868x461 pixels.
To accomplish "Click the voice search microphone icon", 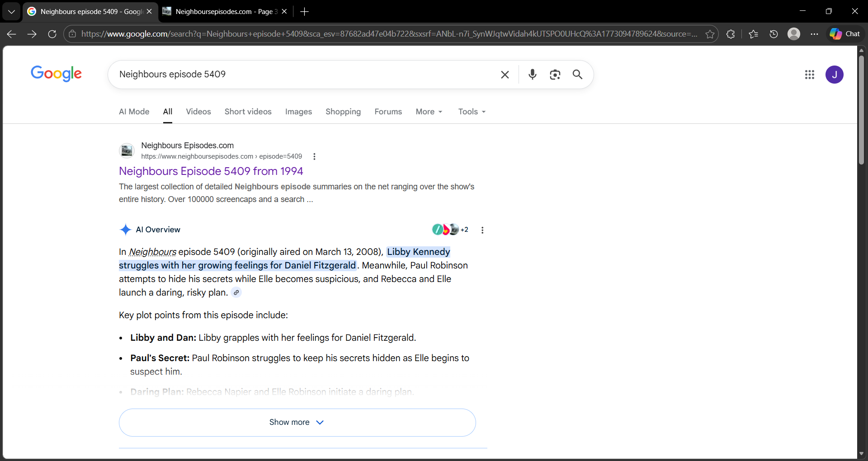I will (532, 75).
